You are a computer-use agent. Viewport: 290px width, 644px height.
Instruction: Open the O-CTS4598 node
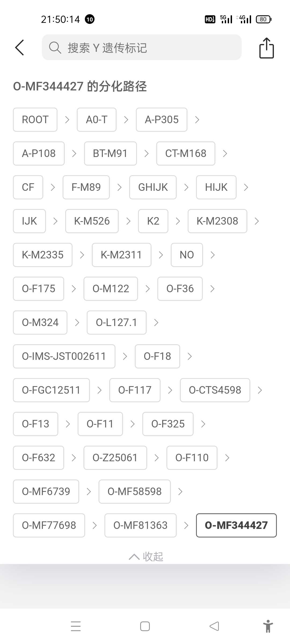coord(215,390)
